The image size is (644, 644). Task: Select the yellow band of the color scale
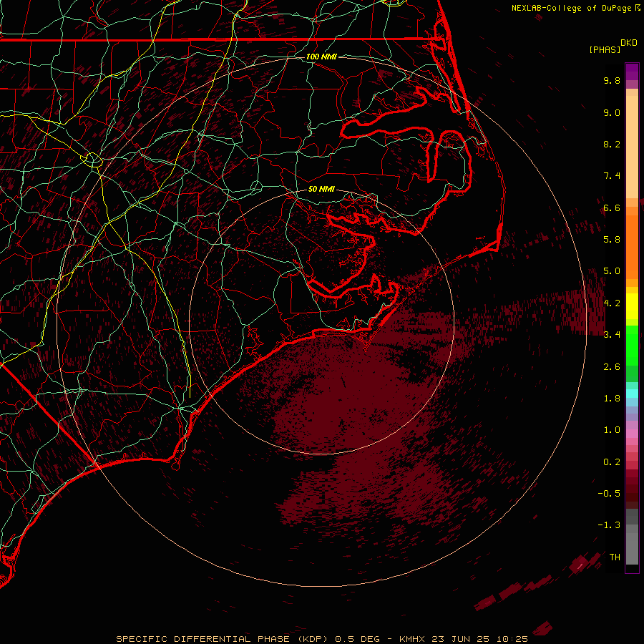pyautogui.click(x=632, y=306)
